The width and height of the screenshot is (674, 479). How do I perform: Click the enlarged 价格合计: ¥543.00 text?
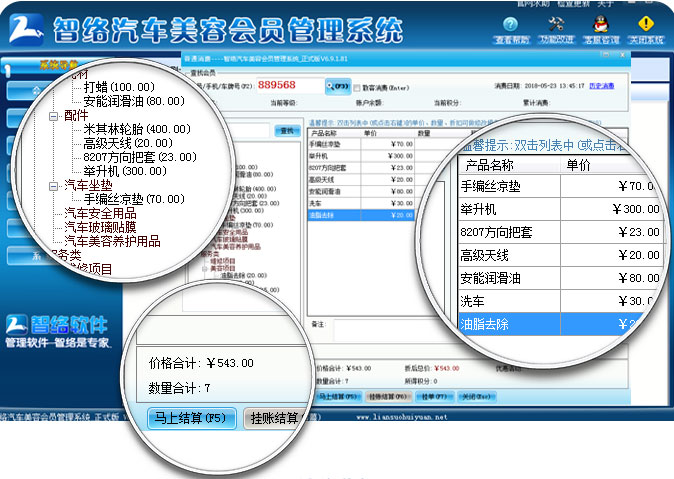[201, 363]
